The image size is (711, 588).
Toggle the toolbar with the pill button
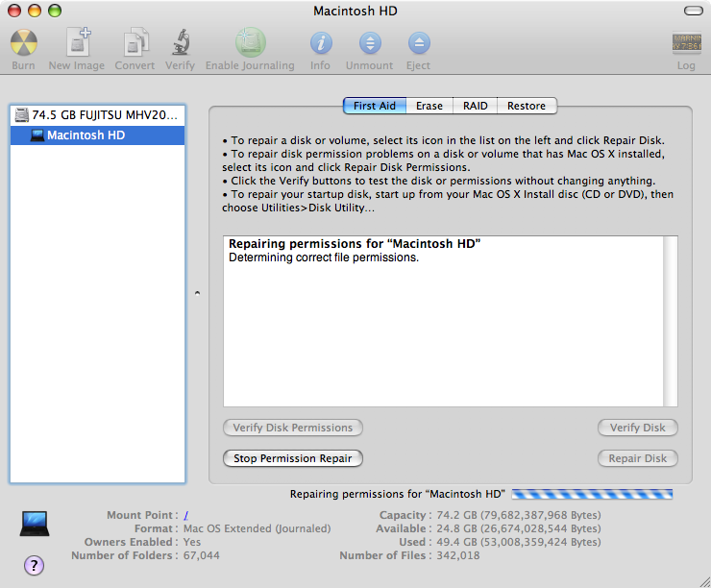pos(694,11)
